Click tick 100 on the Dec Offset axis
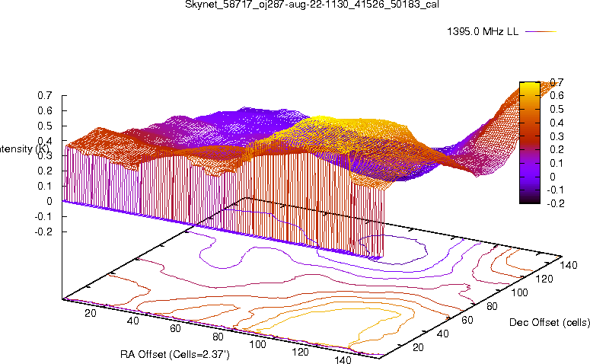The width and height of the screenshot is (590, 364). coord(520,292)
